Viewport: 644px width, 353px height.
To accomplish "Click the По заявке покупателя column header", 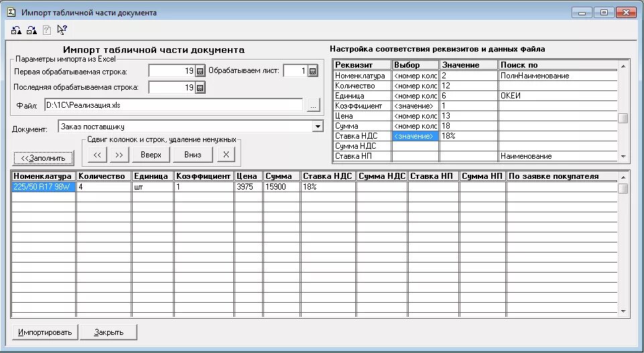I will coord(562,176).
